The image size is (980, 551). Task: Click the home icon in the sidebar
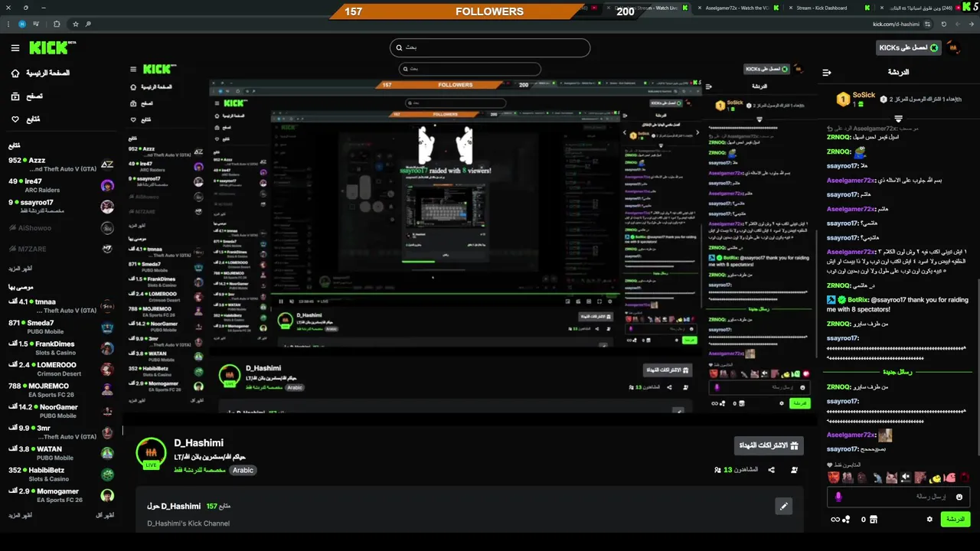tap(15, 73)
